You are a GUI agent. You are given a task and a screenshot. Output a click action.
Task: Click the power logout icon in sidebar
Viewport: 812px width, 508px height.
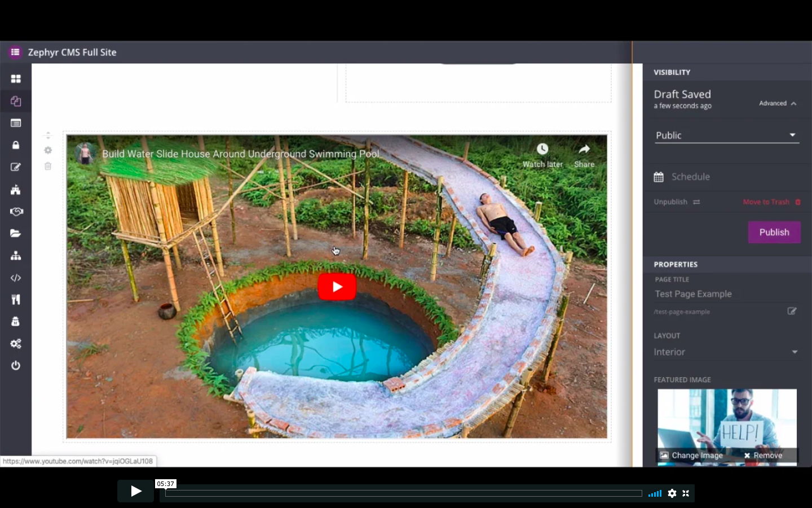click(16, 365)
